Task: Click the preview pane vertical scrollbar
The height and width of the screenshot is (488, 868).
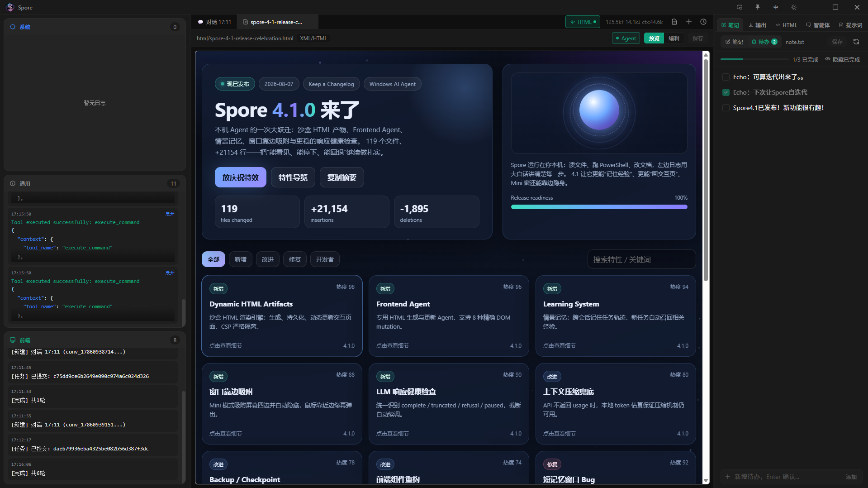Action: (706, 170)
